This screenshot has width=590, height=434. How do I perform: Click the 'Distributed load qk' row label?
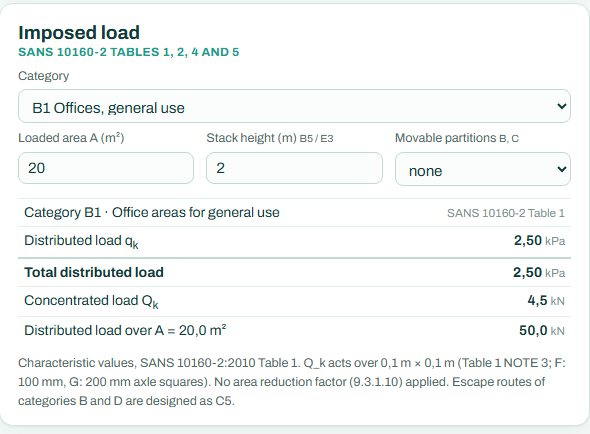click(x=81, y=241)
